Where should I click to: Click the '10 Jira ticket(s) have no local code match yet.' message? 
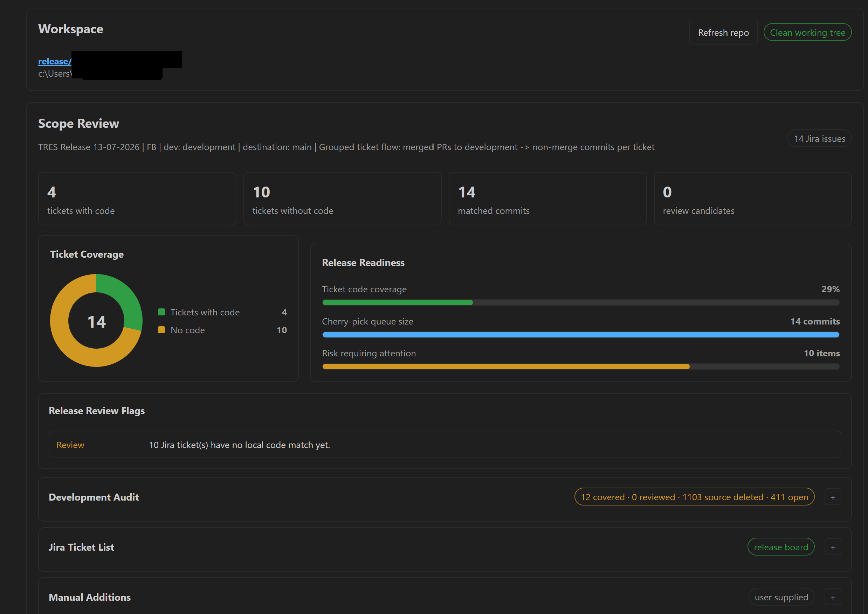[x=239, y=445]
